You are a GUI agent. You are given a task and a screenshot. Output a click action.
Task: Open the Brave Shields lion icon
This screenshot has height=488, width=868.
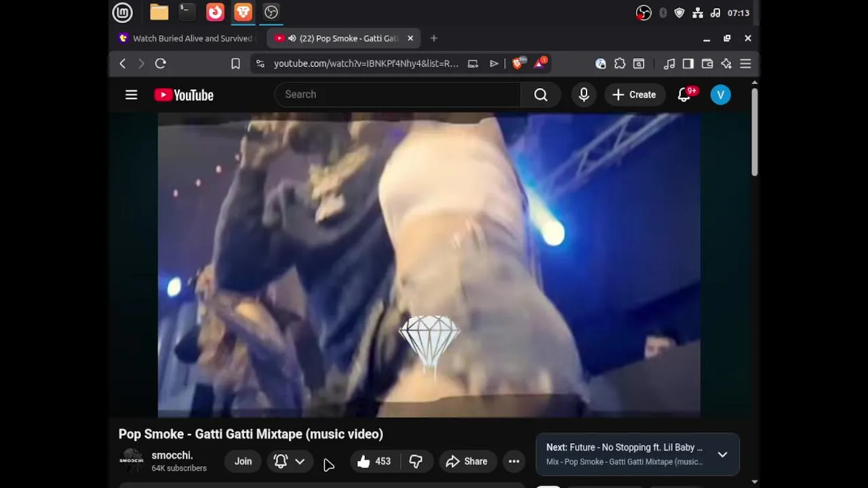coord(519,63)
